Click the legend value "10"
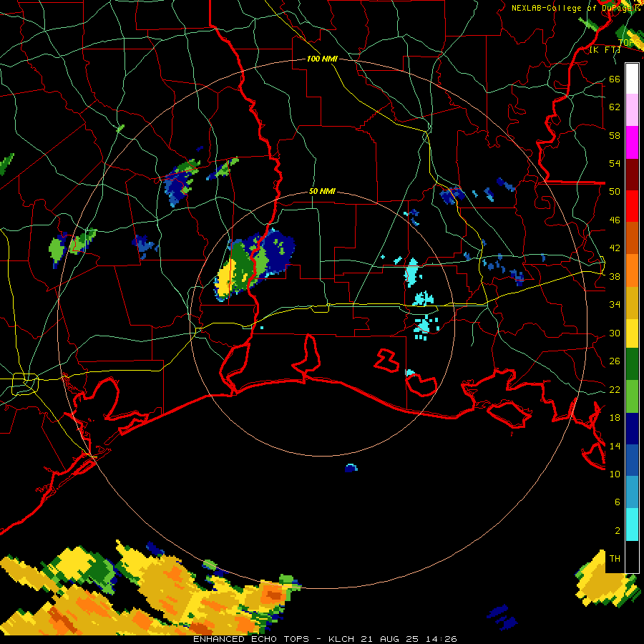Viewport: 644px width, 644px height. tap(615, 474)
